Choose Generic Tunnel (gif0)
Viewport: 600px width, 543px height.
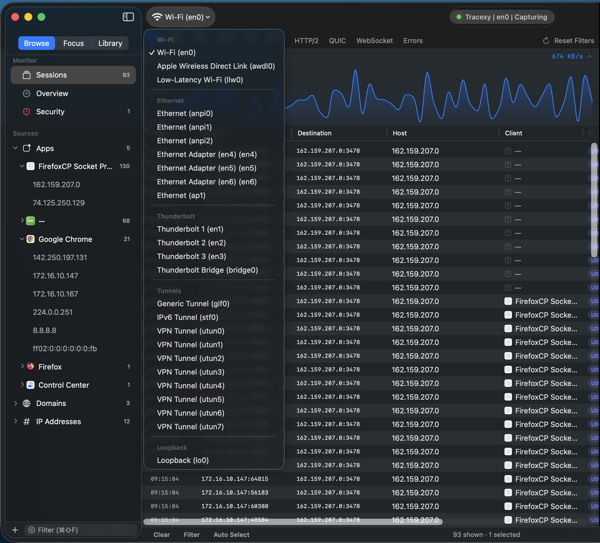pyautogui.click(x=214, y=303)
